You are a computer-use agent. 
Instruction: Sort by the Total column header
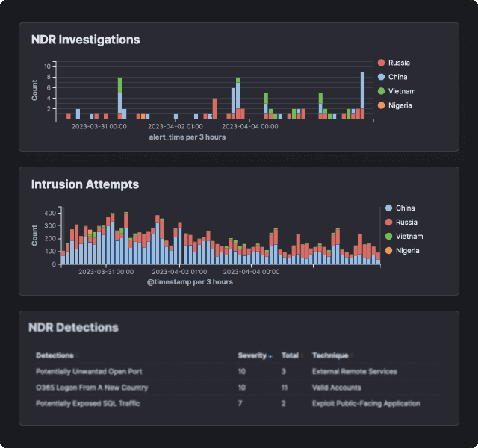point(290,355)
